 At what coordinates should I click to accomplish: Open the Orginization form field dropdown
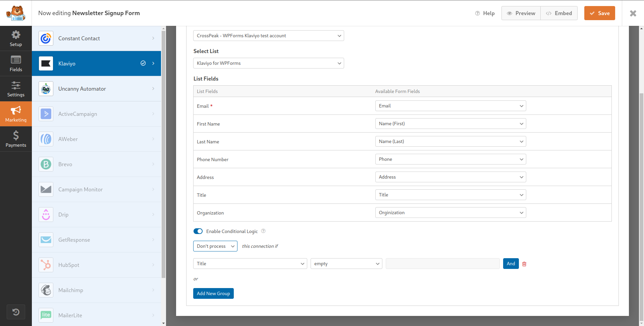pyautogui.click(x=450, y=213)
